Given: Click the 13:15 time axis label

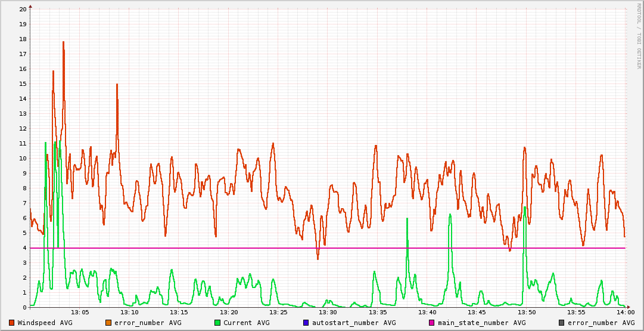Looking at the screenshot, I should click(179, 313).
